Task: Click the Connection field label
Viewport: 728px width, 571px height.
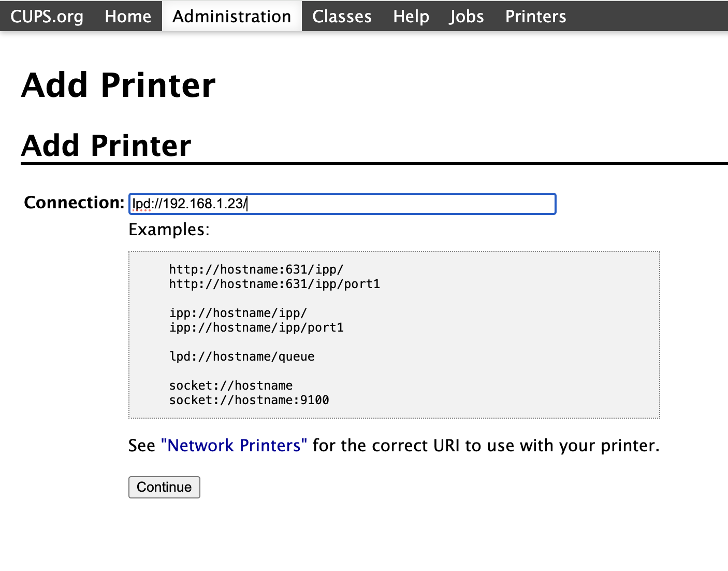Action: tap(74, 203)
